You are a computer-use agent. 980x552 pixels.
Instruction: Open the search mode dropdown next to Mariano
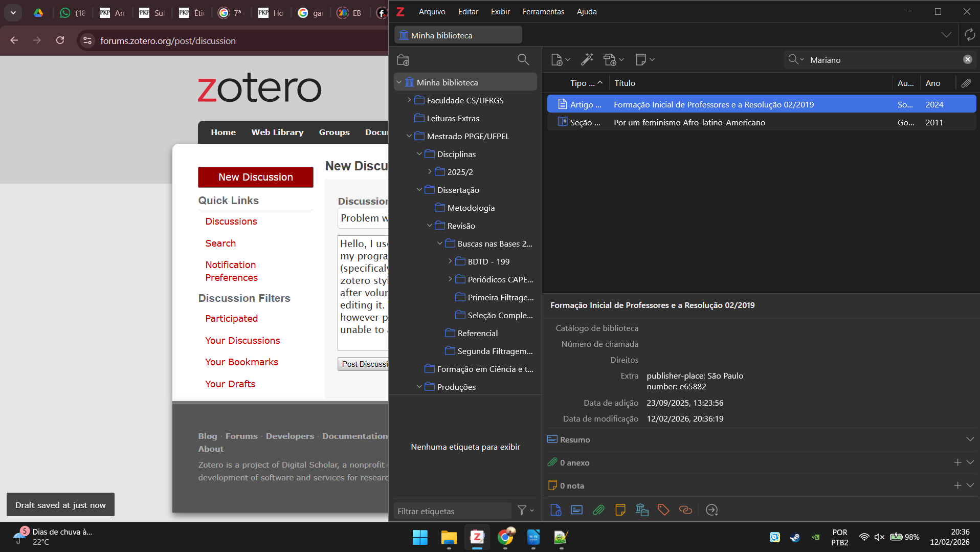[796, 60]
